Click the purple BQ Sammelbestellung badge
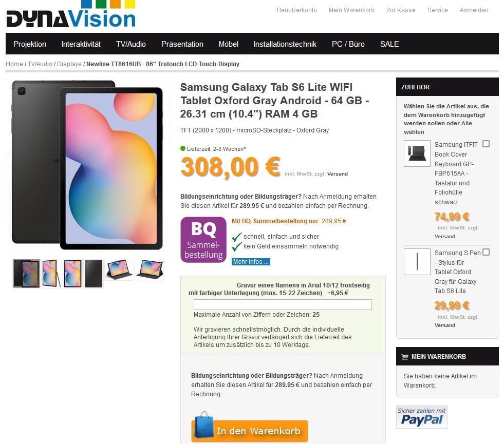 click(x=203, y=240)
